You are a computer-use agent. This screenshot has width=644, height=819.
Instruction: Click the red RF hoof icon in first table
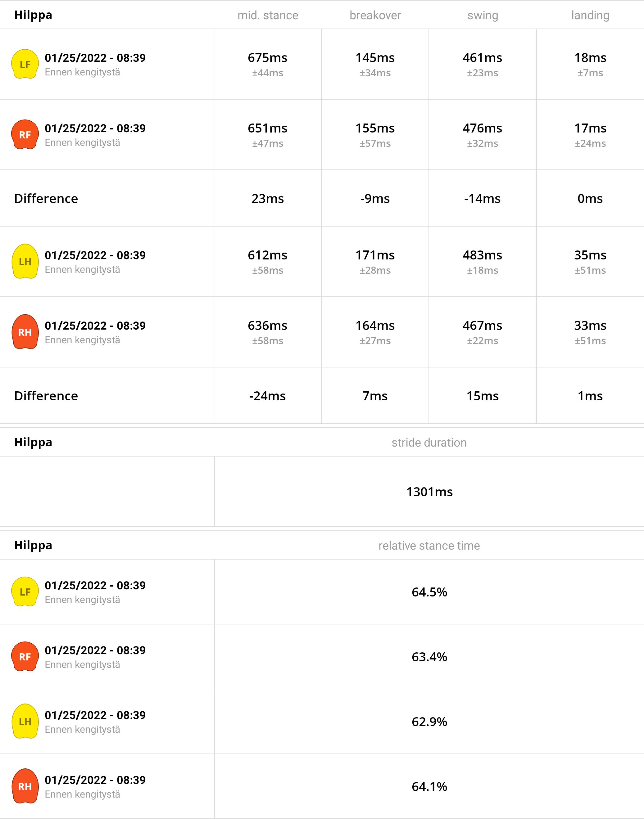(x=25, y=135)
